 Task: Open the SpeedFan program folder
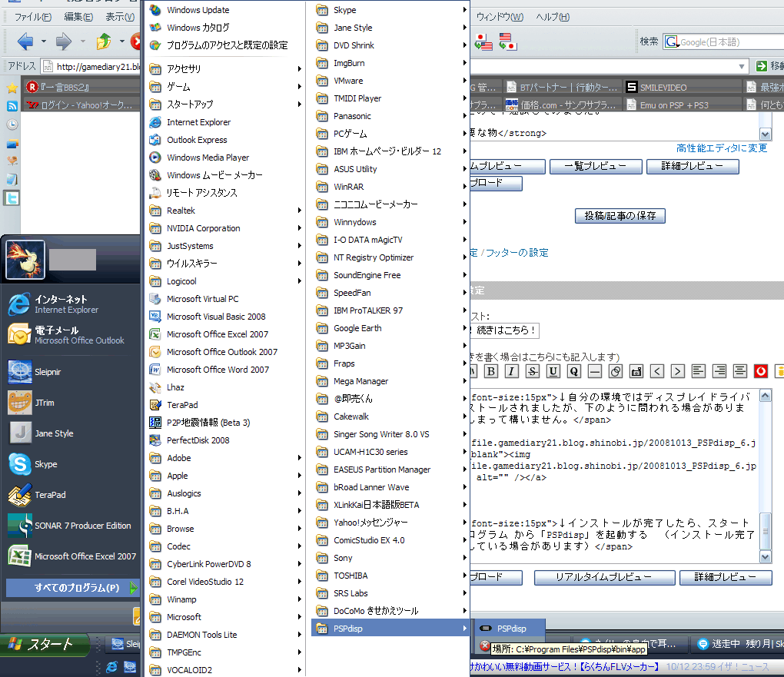(x=390, y=293)
